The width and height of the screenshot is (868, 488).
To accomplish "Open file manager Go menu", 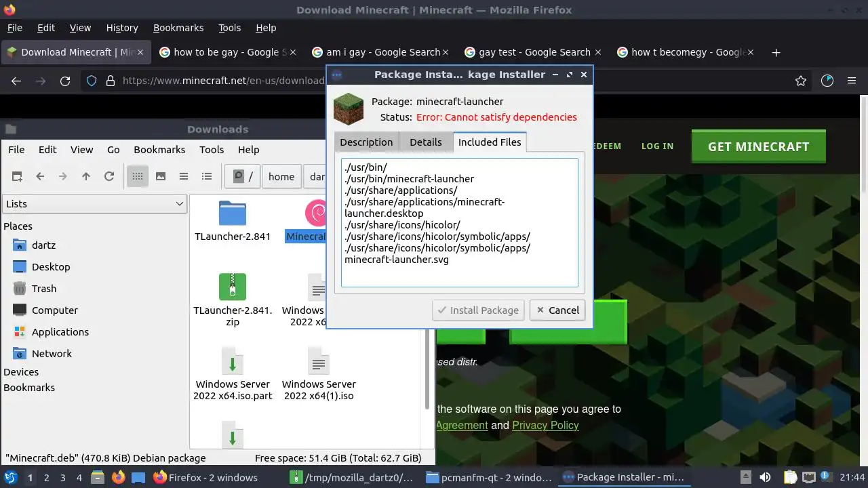I will tap(113, 150).
